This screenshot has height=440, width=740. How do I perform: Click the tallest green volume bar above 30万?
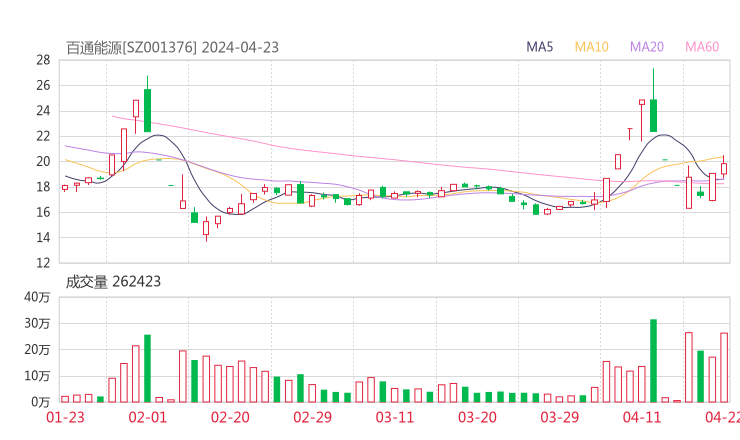654,361
